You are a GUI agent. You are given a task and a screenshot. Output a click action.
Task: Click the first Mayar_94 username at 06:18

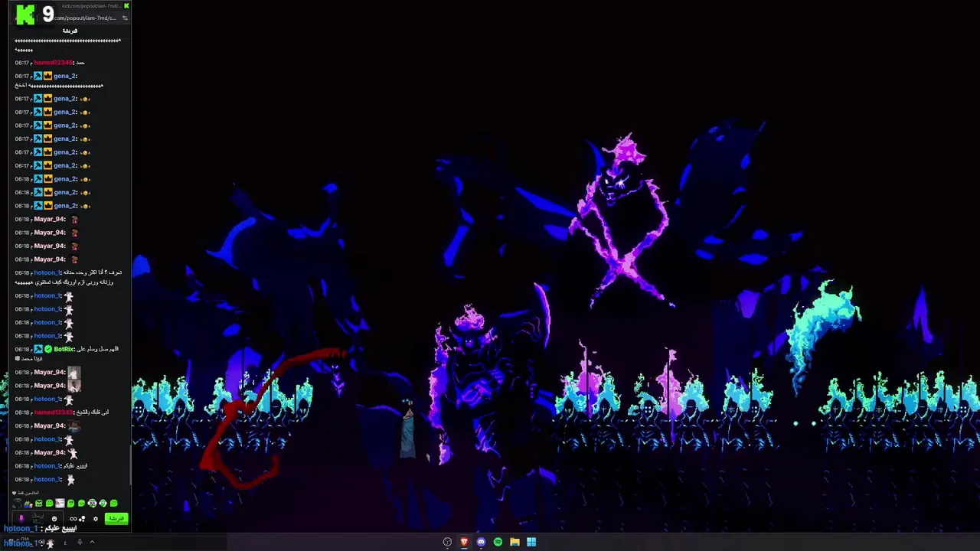(x=50, y=219)
